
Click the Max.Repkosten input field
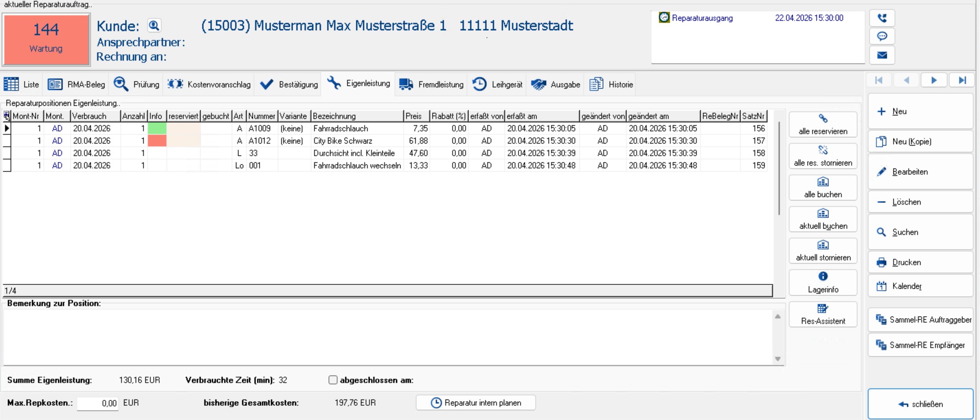click(x=98, y=404)
